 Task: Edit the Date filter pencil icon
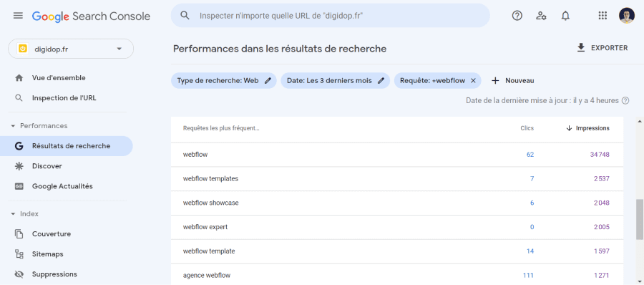(x=381, y=81)
